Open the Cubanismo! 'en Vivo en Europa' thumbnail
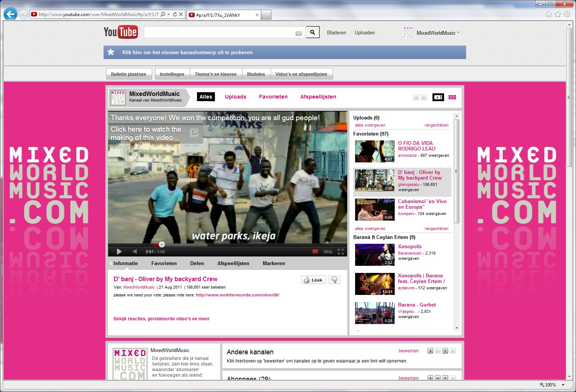 [375, 209]
